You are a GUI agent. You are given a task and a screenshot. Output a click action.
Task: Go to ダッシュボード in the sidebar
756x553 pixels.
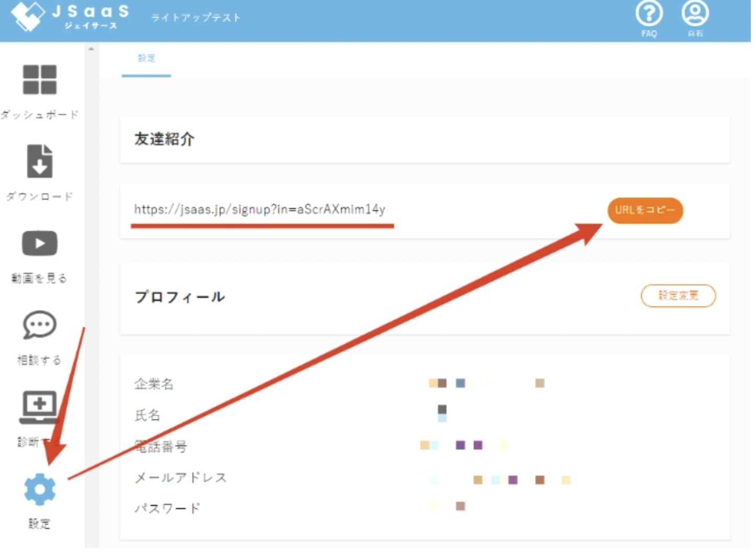tap(40, 80)
